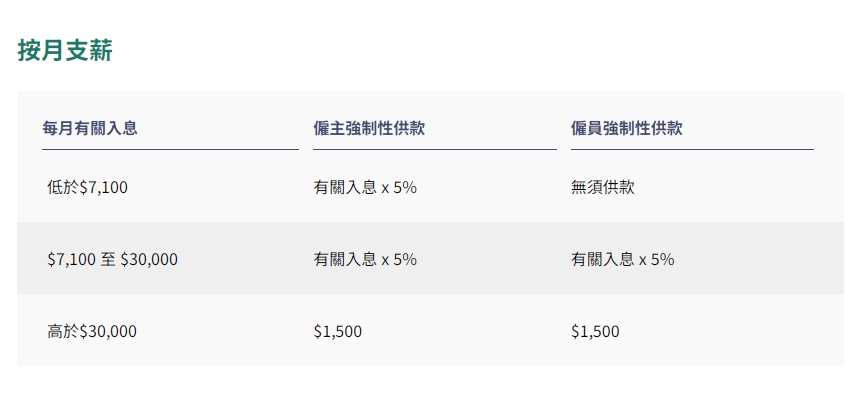Select 無須供款 in employee column
The image size is (860, 400).
603,188
